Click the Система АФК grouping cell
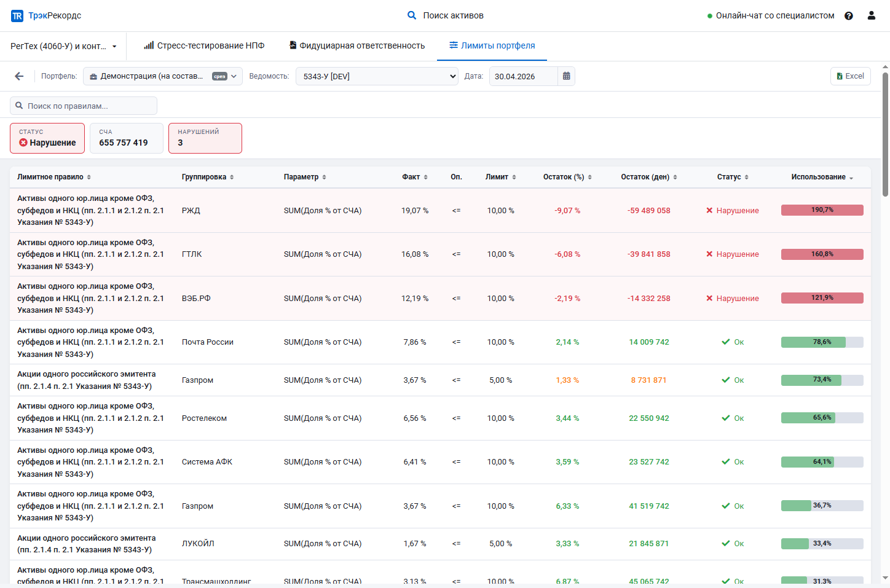The height and width of the screenshot is (588, 890). [207, 462]
